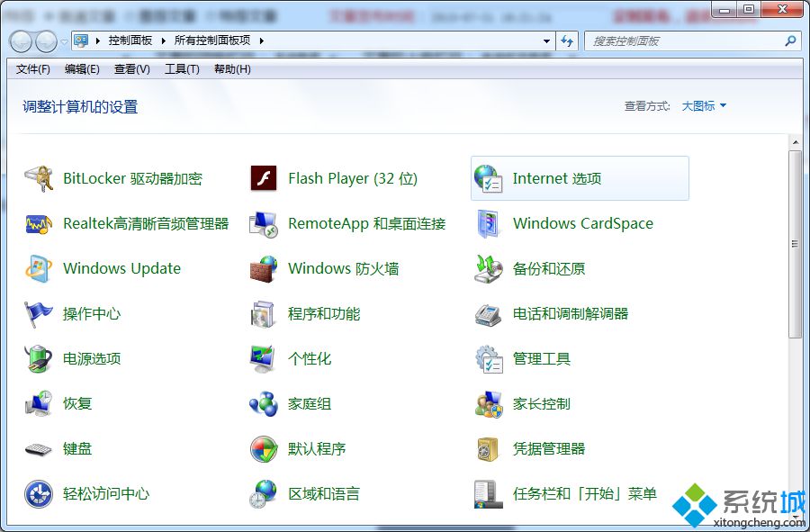
Task: Open recent pages dropdown near navigation buttons
Action: click(x=64, y=41)
